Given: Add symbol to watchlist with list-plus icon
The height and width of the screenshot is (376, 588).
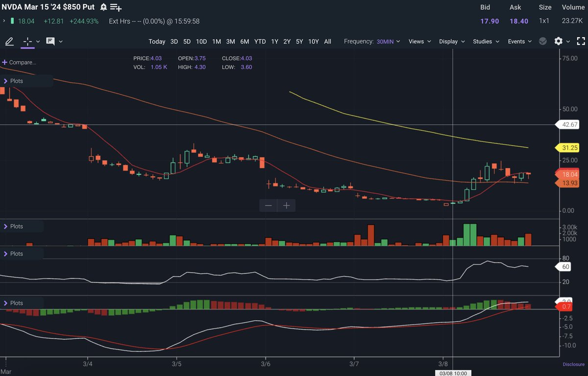Looking at the screenshot, I should tap(116, 7).
